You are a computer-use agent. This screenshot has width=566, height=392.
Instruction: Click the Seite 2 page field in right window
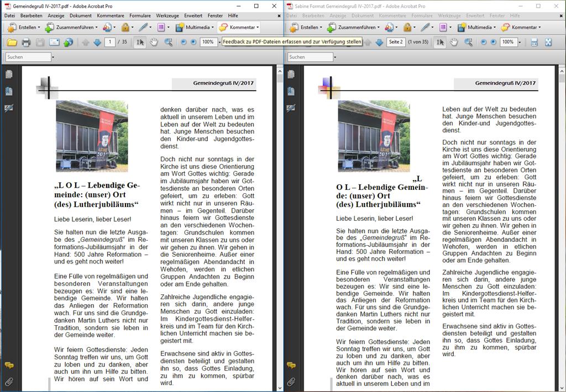click(396, 42)
